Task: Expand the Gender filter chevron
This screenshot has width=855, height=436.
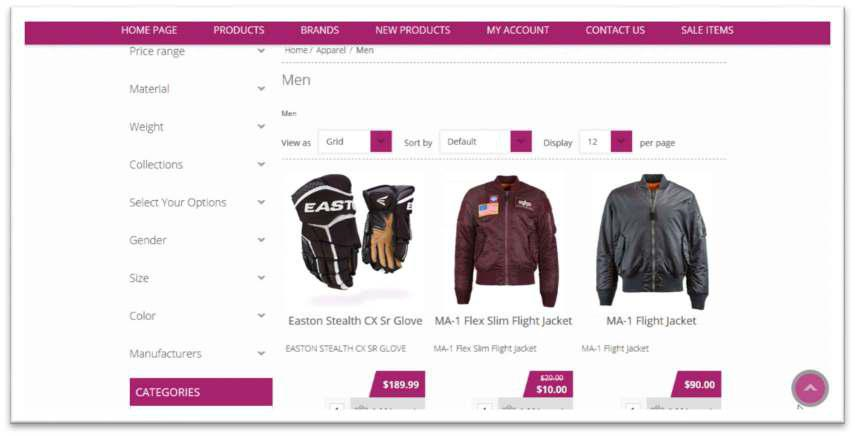Action: (x=261, y=240)
